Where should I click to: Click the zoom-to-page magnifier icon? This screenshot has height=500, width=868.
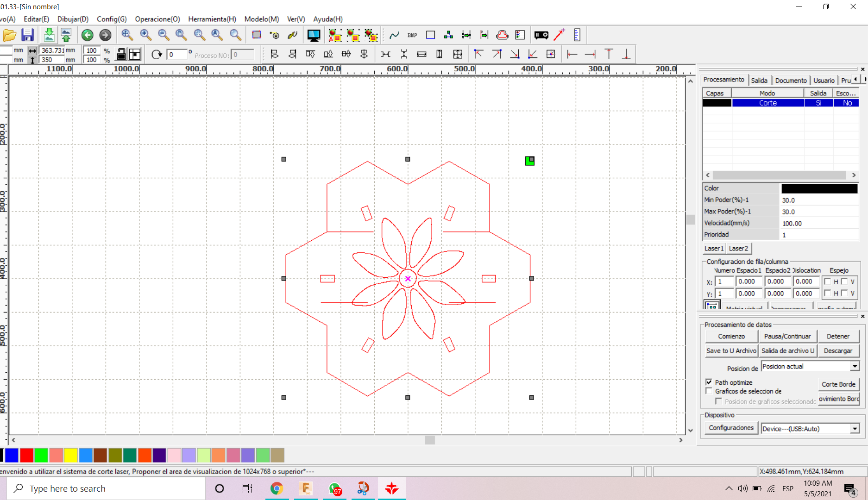pos(181,35)
